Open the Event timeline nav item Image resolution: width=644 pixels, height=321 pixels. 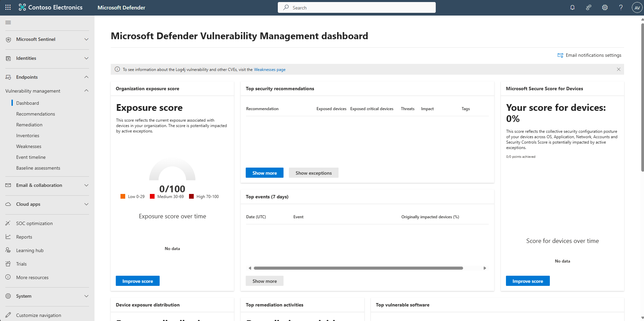pos(31,157)
